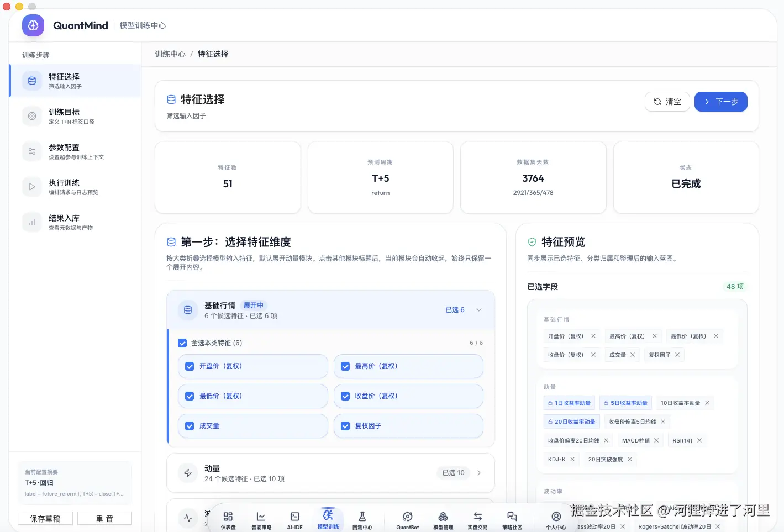Click the shield icon next to 特征预览

click(532, 242)
